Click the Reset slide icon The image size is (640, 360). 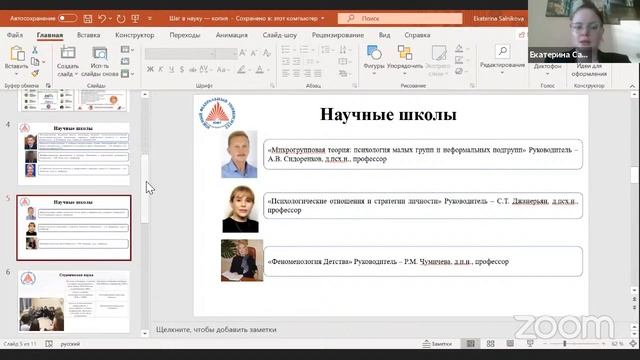(x=125, y=62)
